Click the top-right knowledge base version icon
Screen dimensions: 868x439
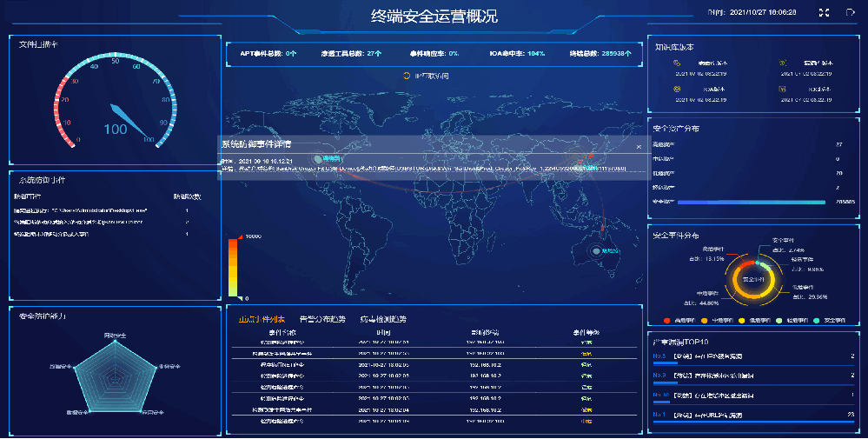[x=784, y=63]
